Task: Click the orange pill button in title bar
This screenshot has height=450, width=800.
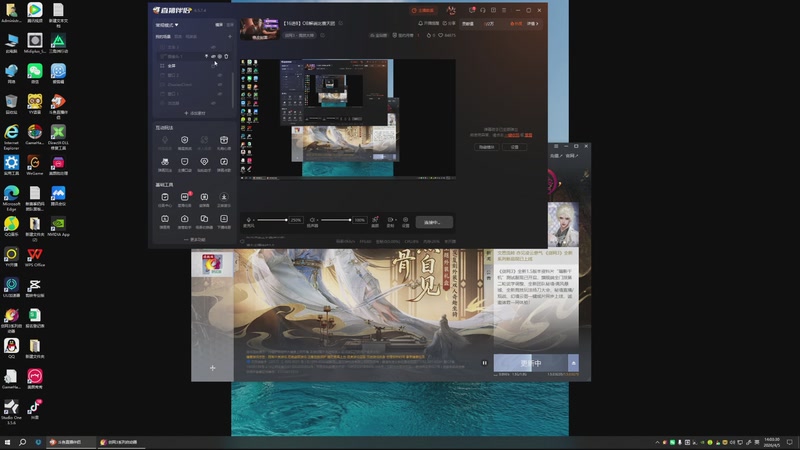Action: click(x=422, y=10)
